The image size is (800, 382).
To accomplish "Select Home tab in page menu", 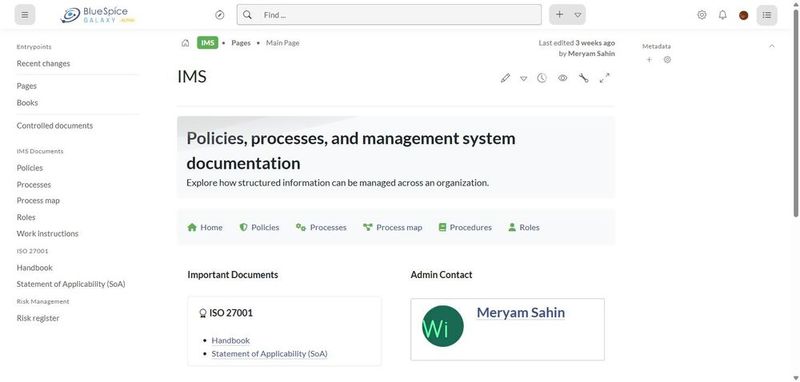I will [205, 227].
